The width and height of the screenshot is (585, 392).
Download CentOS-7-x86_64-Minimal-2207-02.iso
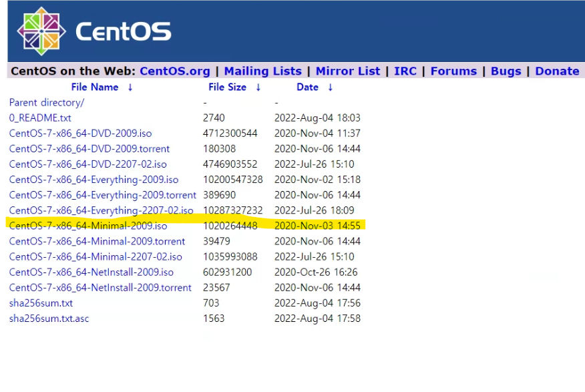(95, 256)
